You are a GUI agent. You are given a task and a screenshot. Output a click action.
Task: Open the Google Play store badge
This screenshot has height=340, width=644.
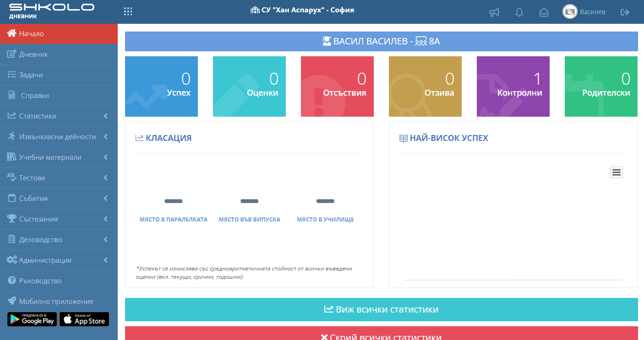tap(32, 319)
